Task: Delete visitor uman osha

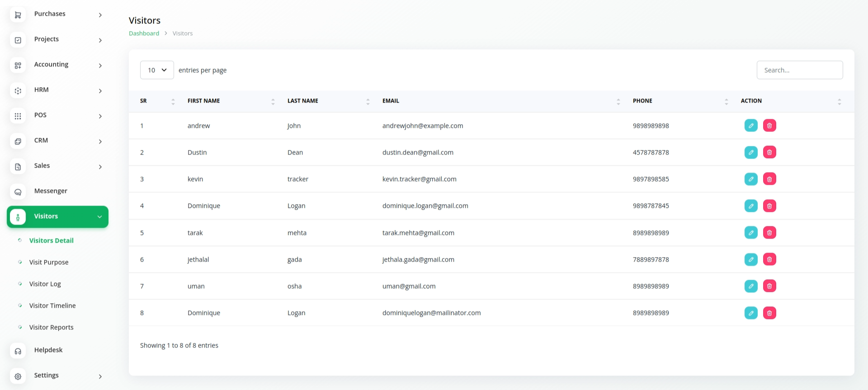Action: click(x=769, y=286)
